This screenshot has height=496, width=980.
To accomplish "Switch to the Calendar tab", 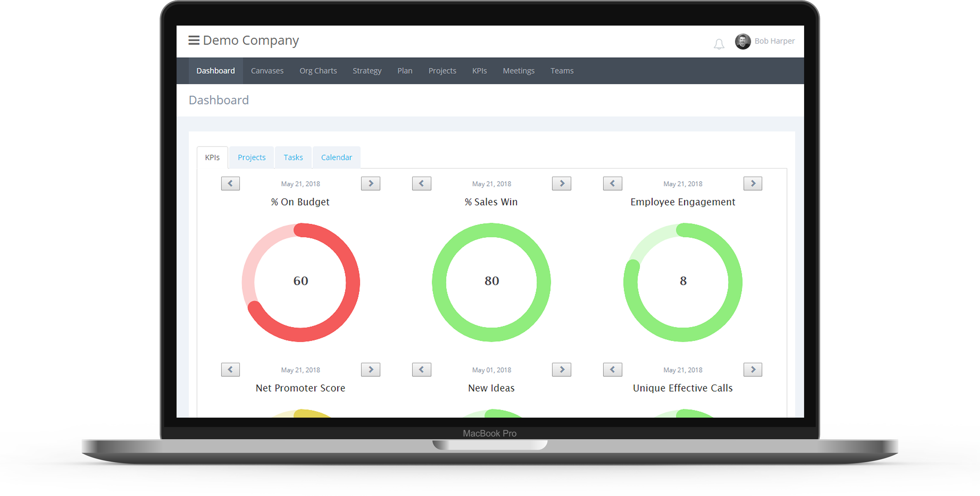I will [336, 157].
